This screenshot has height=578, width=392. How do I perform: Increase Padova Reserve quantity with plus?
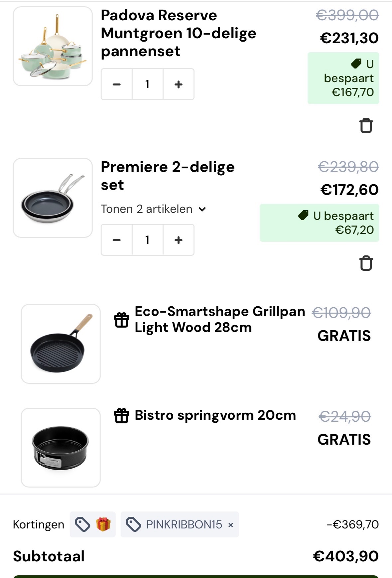pos(179,84)
